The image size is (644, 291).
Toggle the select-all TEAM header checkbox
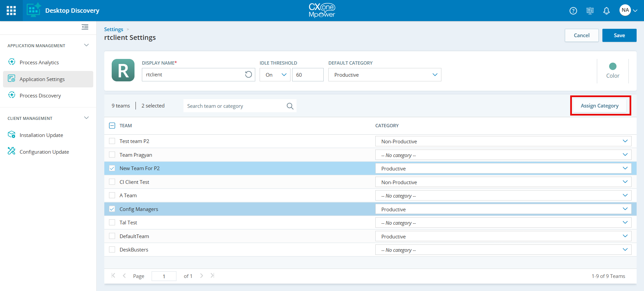click(112, 126)
